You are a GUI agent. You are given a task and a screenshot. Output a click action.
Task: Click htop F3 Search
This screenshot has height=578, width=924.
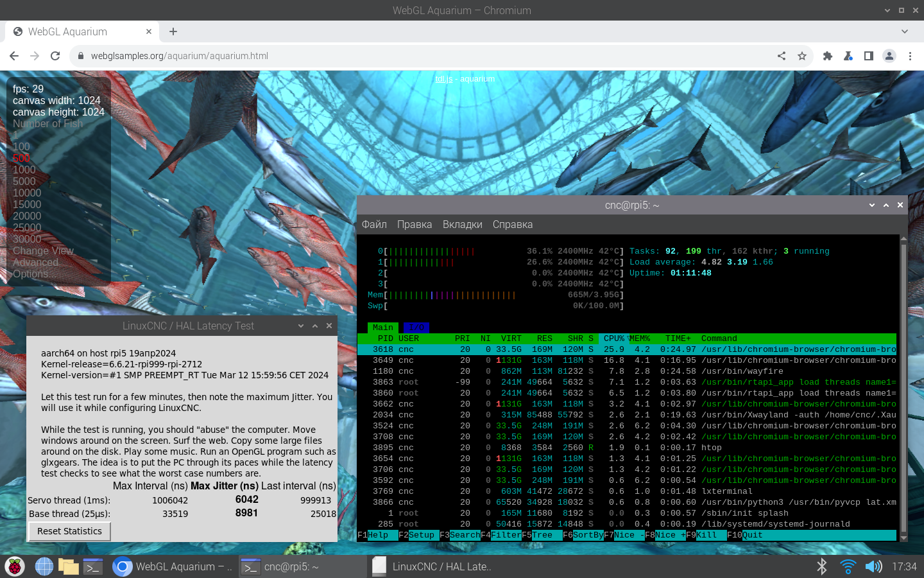460,535
